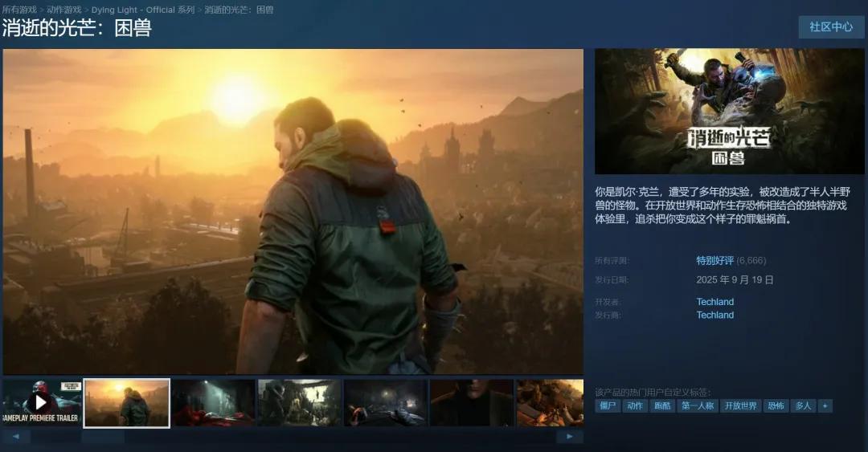Choose the 开放世界 tag
The image size is (868, 452).
pyautogui.click(x=740, y=406)
